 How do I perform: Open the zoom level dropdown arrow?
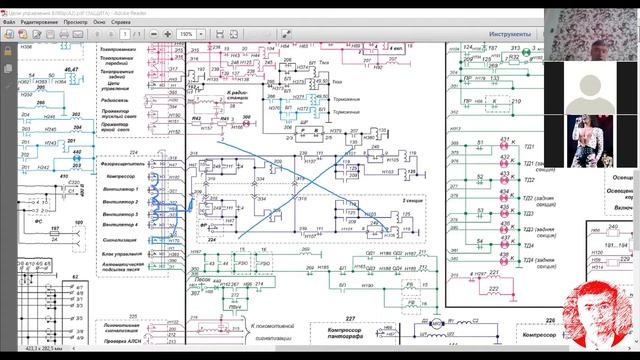201,34
